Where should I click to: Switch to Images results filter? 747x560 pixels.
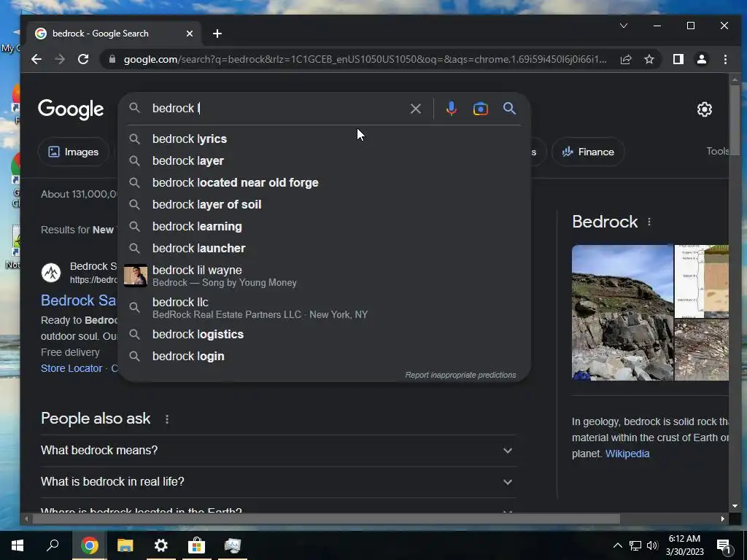click(x=74, y=152)
